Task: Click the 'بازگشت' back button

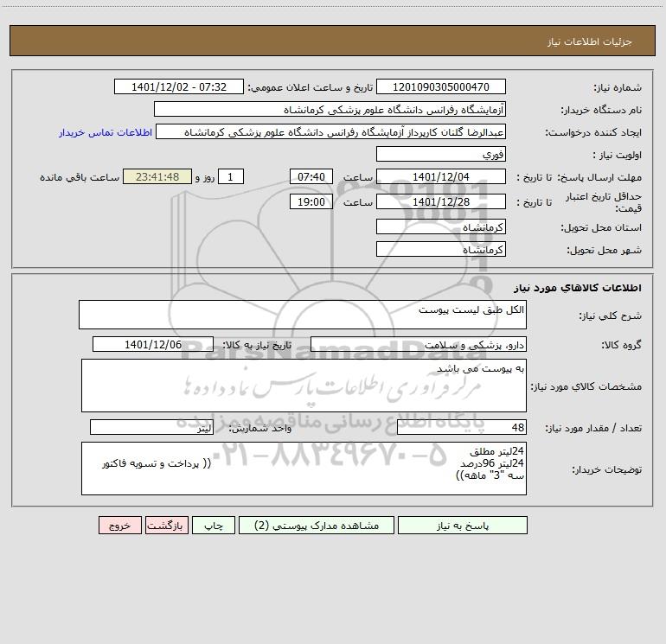Action: point(166,525)
